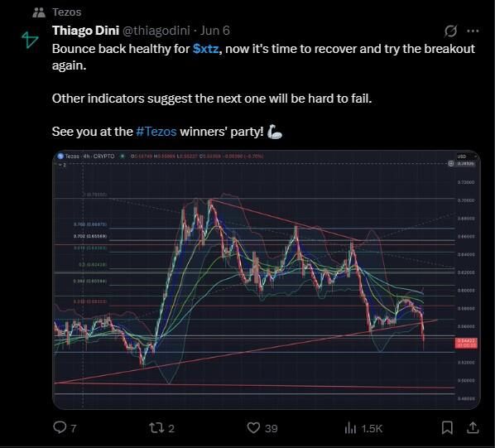
Task: Open Thiago Dini's profile avatar
Action: pyautogui.click(x=30, y=40)
